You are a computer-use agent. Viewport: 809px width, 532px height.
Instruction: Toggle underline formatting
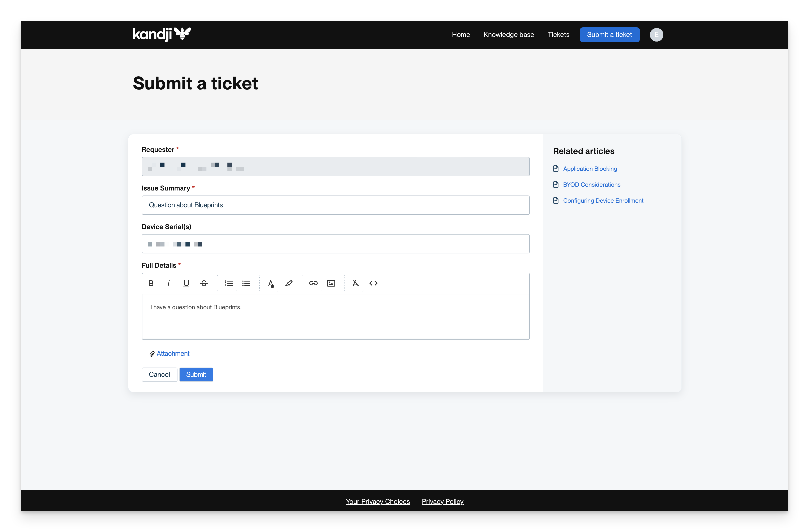[186, 283]
